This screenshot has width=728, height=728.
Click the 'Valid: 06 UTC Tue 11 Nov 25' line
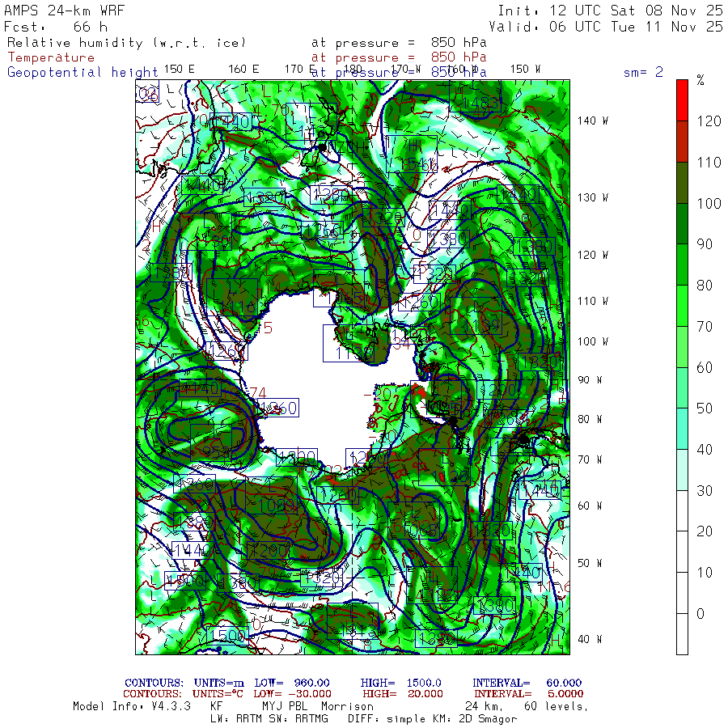click(x=606, y=27)
